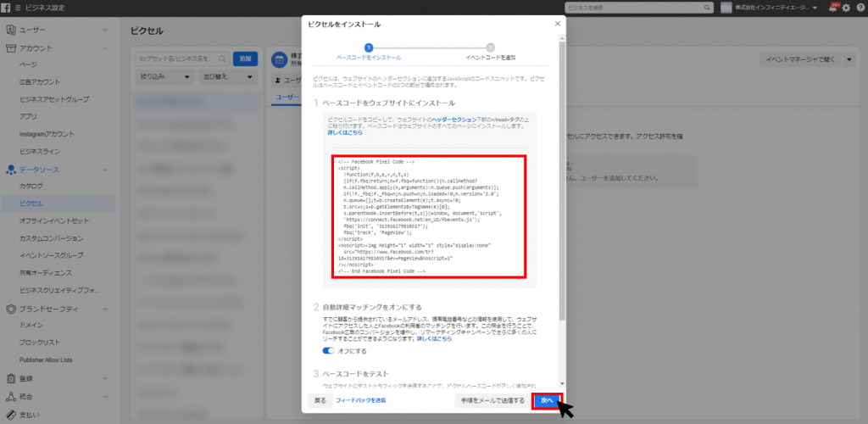Open the notifications bell icon
868x424 pixels.
(x=832, y=8)
